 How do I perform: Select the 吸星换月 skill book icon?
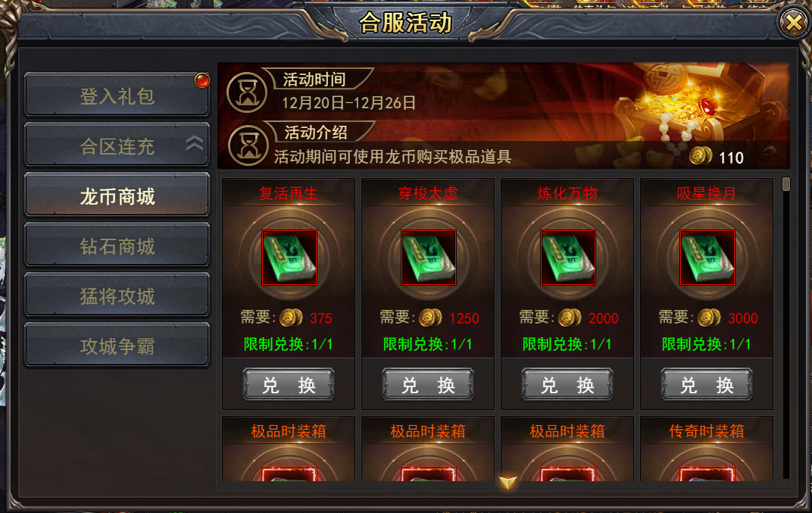pyautogui.click(x=707, y=258)
